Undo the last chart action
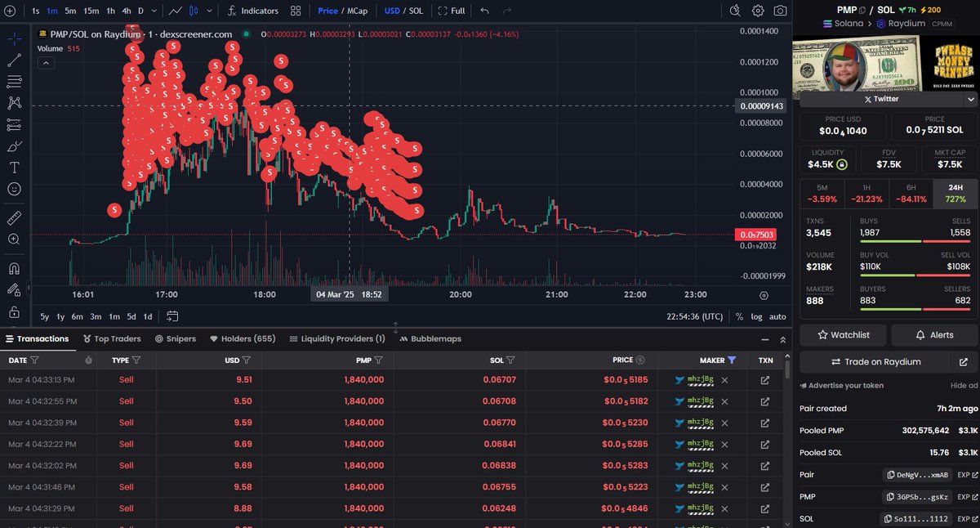The width and height of the screenshot is (980, 528). (x=485, y=11)
